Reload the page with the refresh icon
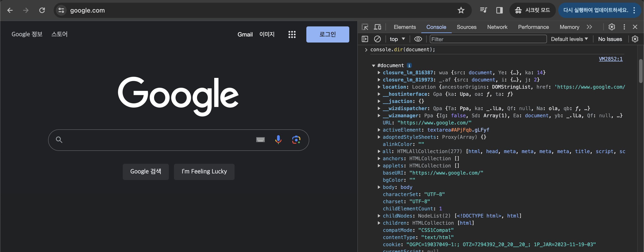 click(x=42, y=10)
